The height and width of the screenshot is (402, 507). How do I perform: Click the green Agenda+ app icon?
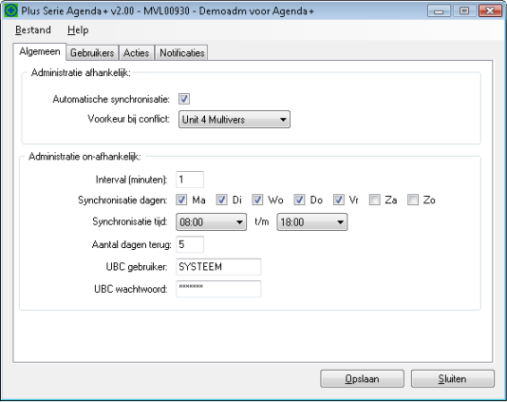tap(11, 10)
